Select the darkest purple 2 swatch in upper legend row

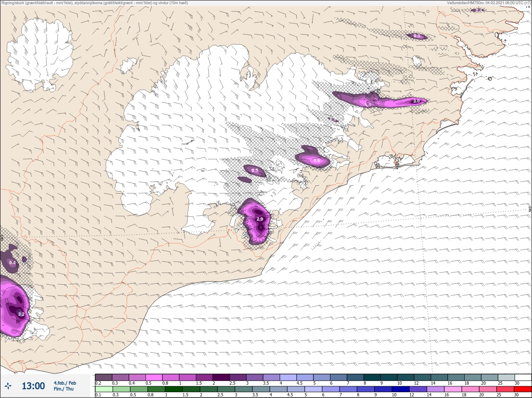point(221,377)
